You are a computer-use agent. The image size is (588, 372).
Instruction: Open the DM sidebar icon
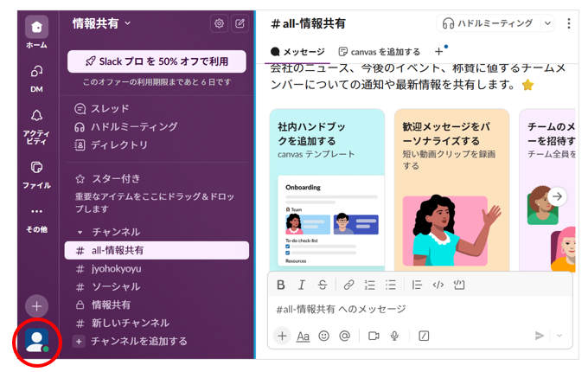pos(36,71)
